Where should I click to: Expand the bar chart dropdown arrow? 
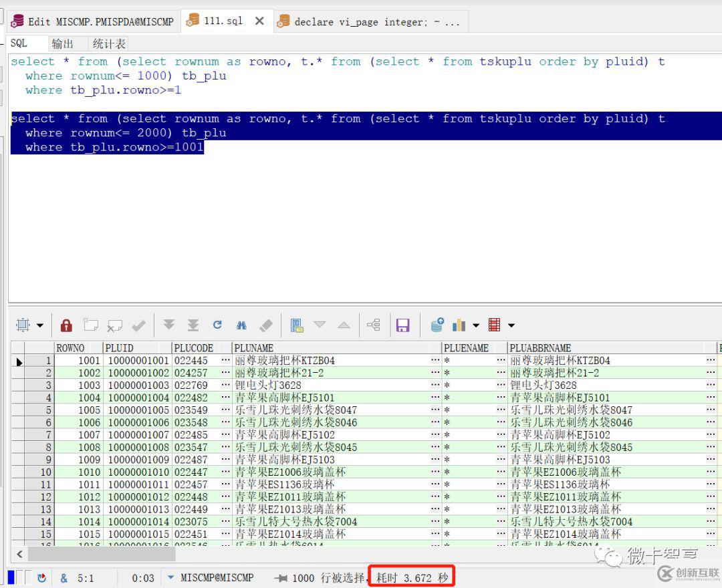(x=476, y=326)
